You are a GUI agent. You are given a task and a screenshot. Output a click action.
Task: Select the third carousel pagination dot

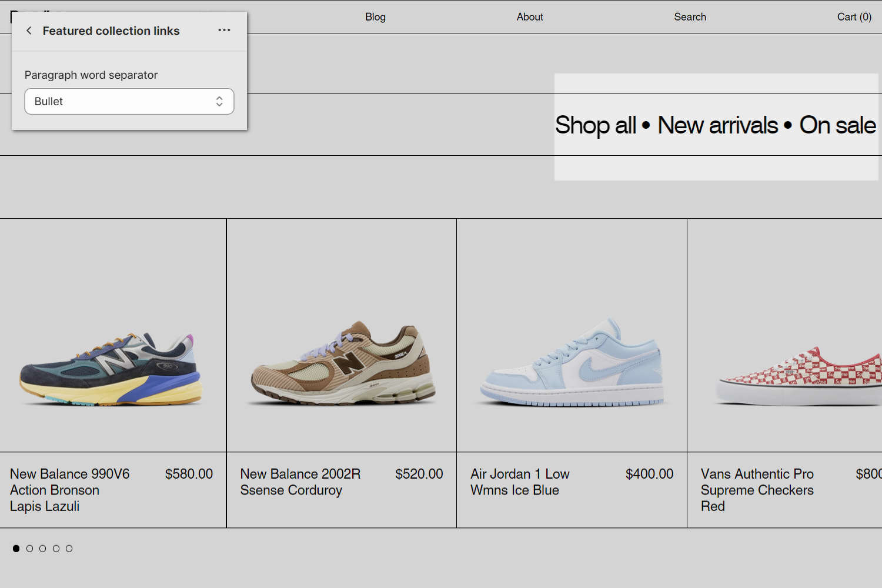(x=42, y=548)
